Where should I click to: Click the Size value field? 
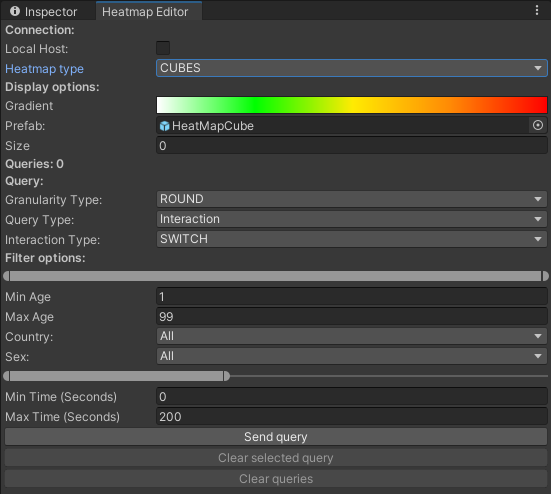[x=351, y=145]
